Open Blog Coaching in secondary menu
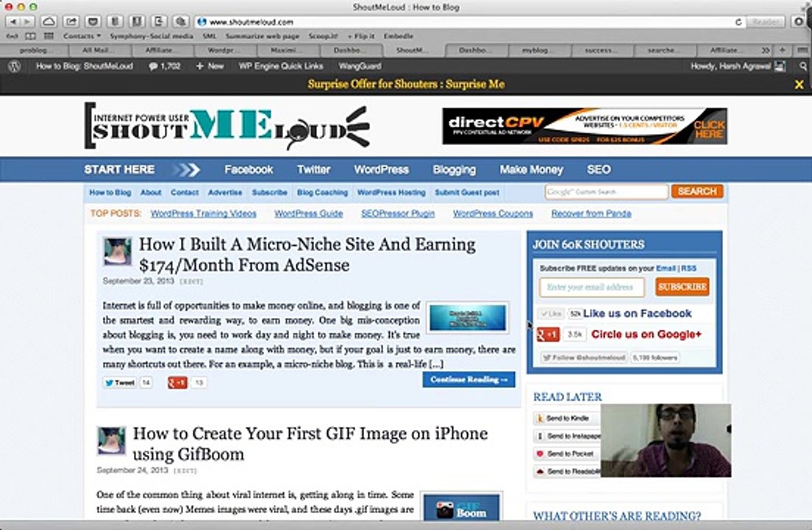This screenshot has height=530, width=812. pos(322,192)
